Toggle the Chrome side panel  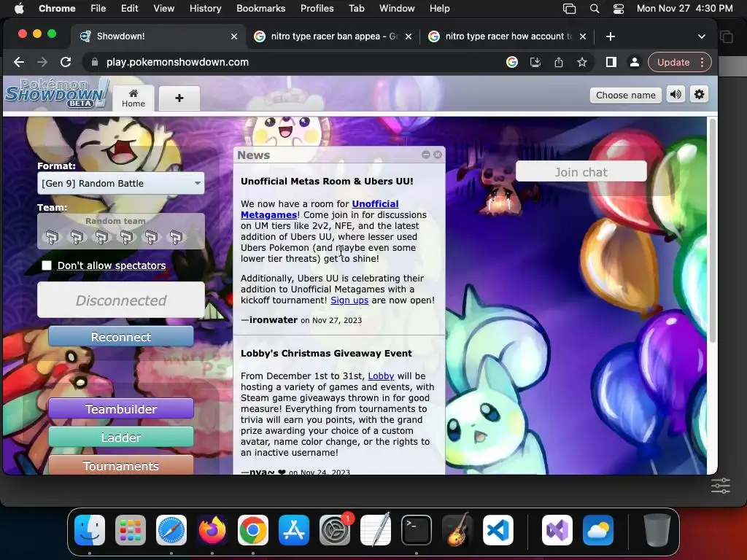[x=611, y=62]
